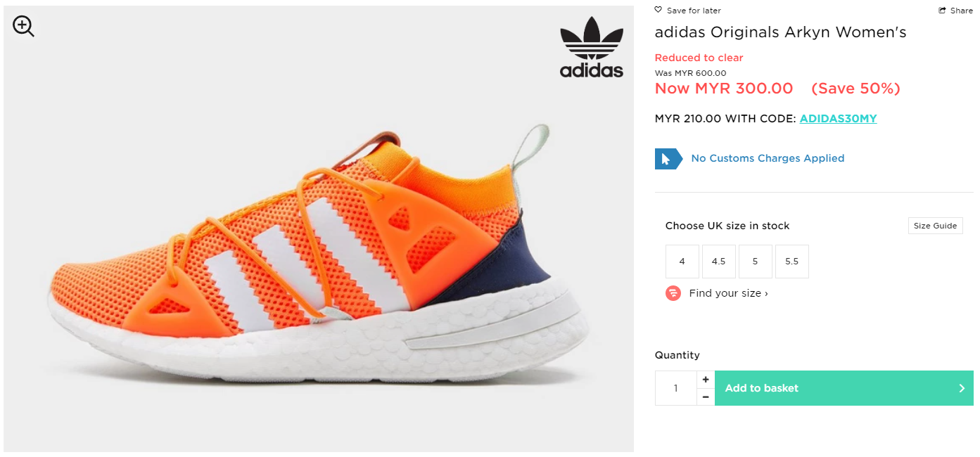Click the adidas trefoil logo
This screenshot has height=457, width=980.
(591, 47)
